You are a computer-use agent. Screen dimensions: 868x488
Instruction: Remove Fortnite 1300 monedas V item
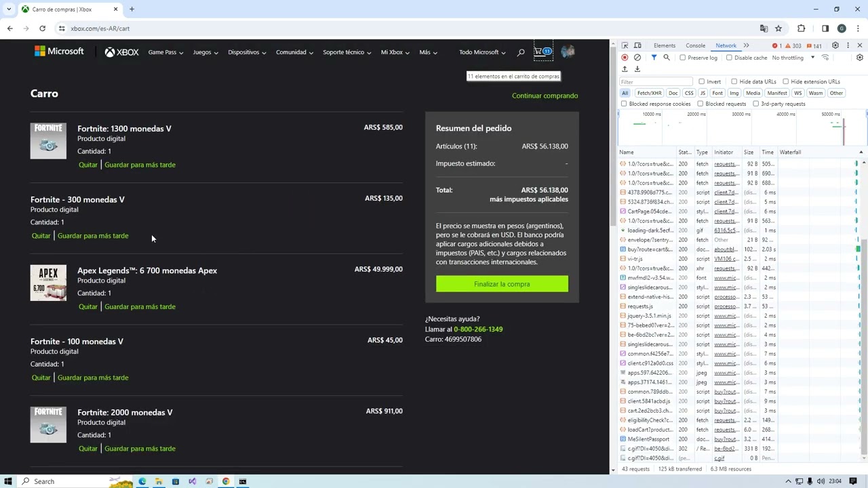pos(88,165)
